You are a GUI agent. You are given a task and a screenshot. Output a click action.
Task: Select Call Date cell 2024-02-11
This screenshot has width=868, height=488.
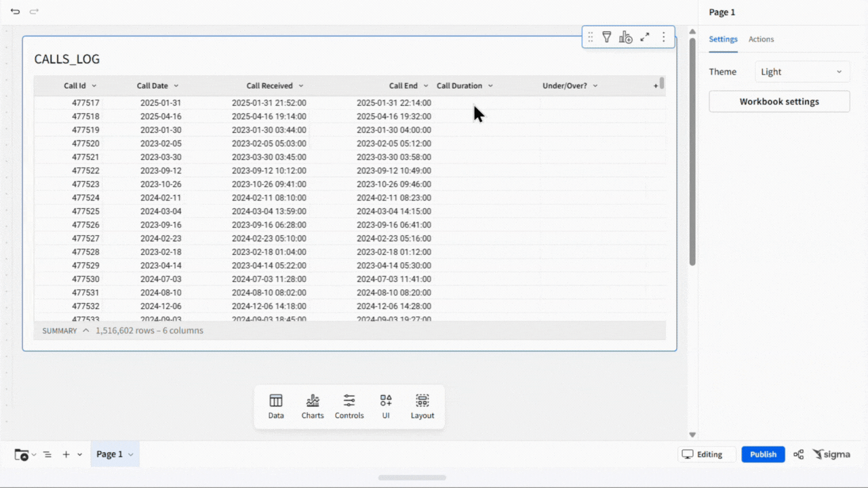point(161,198)
